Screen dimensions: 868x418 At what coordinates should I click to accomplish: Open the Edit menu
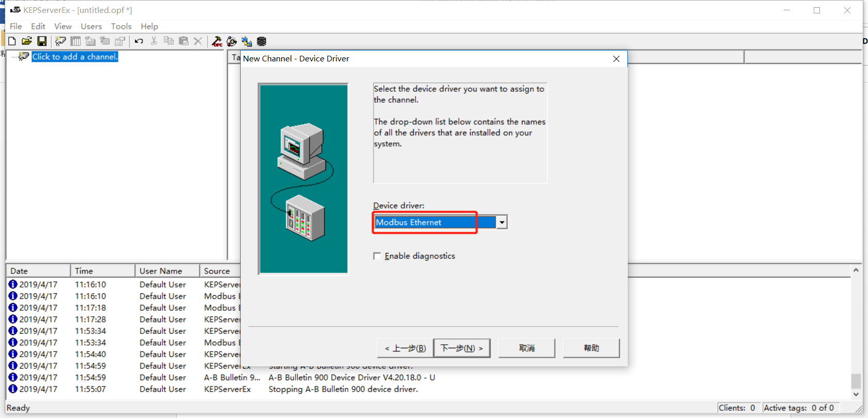[x=38, y=26]
